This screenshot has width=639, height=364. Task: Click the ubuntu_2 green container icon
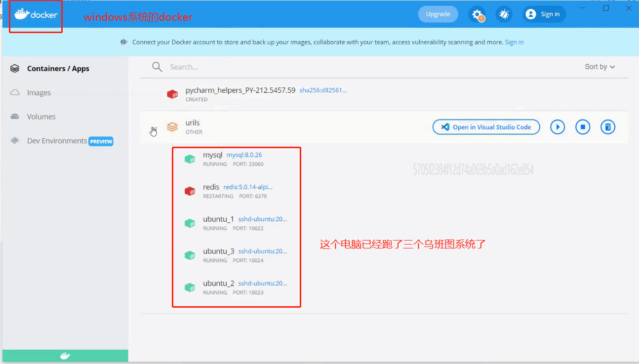point(190,287)
